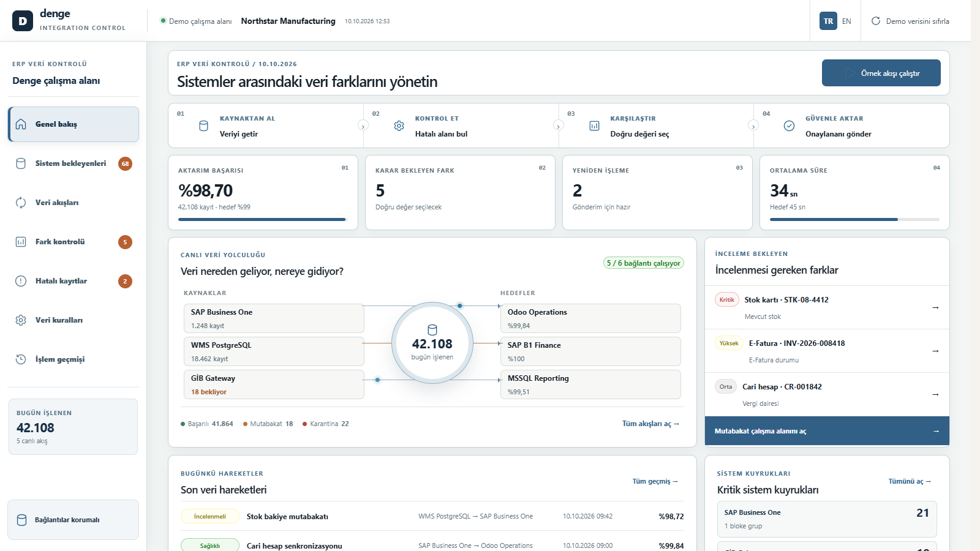980x551 pixels.
Task: Click the Demo verisini sıfırla reset icon
Action: [876, 21]
